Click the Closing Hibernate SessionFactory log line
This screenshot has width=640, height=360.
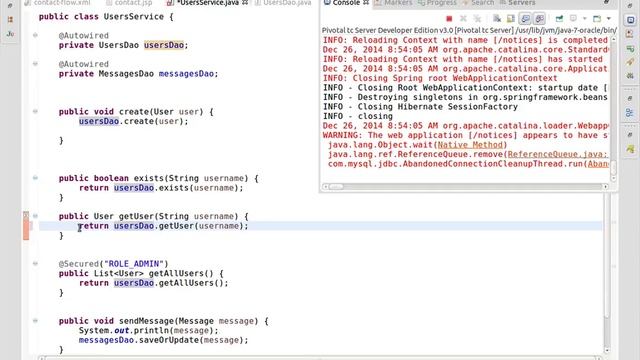click(420, 107)
